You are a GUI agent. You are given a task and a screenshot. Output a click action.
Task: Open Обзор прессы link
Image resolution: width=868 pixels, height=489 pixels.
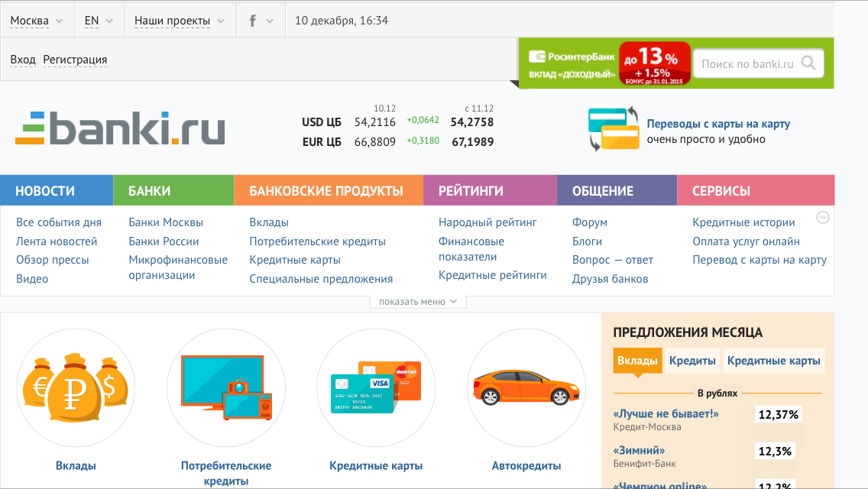click(52, 260)
